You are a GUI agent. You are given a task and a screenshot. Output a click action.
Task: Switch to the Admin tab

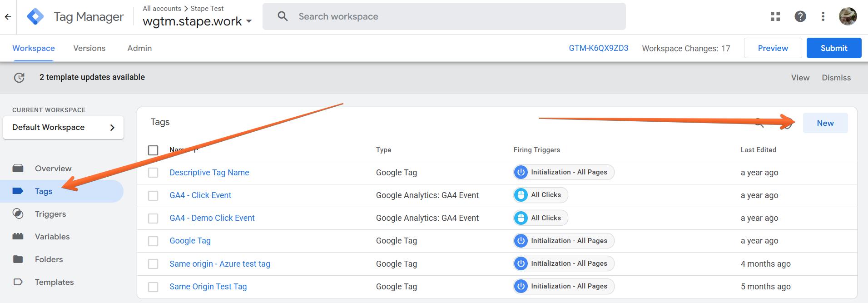point(139,48)
